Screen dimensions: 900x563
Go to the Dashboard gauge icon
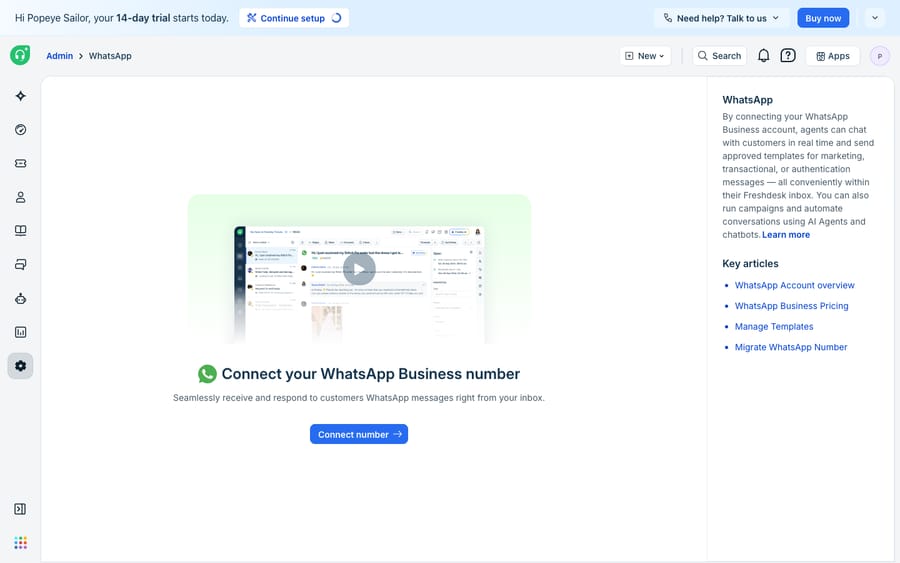(x=21, y=130)
